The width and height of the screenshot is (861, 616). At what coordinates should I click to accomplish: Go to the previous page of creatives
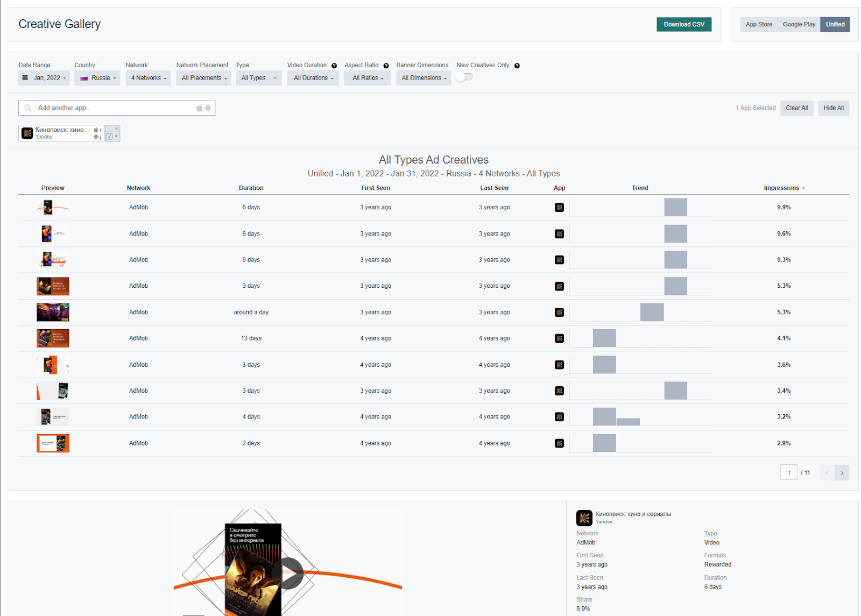828,473
